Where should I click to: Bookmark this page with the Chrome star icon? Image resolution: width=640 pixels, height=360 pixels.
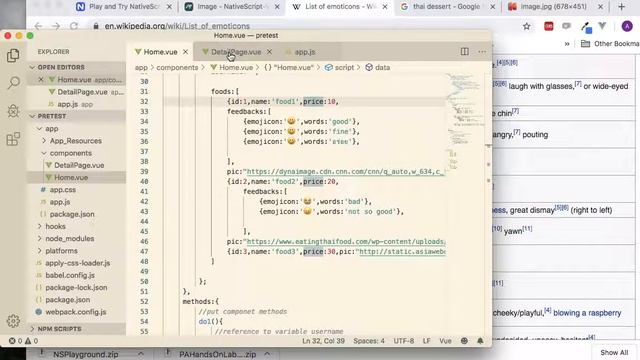(x=527, y=27)
